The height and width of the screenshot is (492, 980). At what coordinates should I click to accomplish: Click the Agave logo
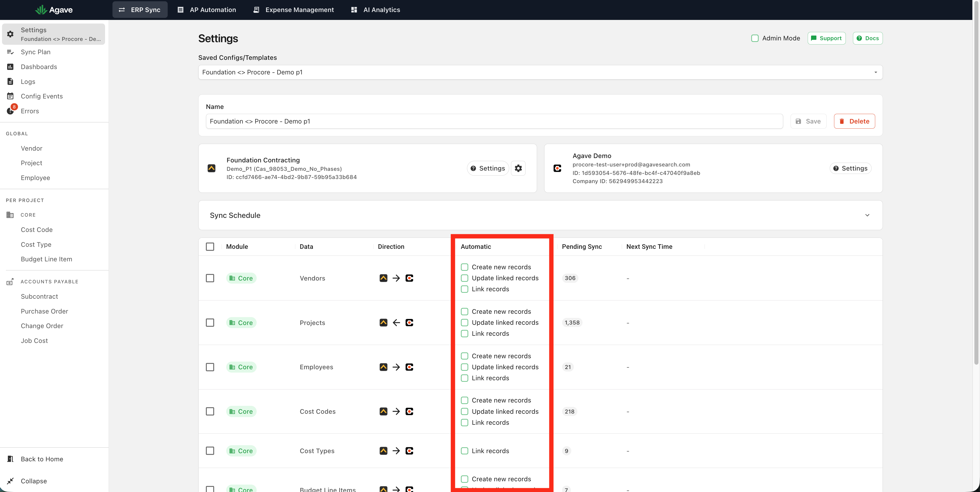pos(54,9)
